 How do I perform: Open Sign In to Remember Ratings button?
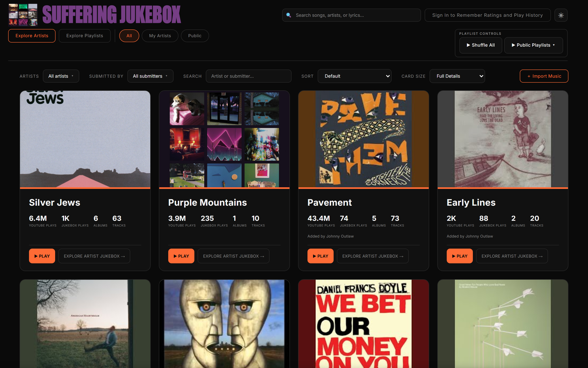pos(487,15)
